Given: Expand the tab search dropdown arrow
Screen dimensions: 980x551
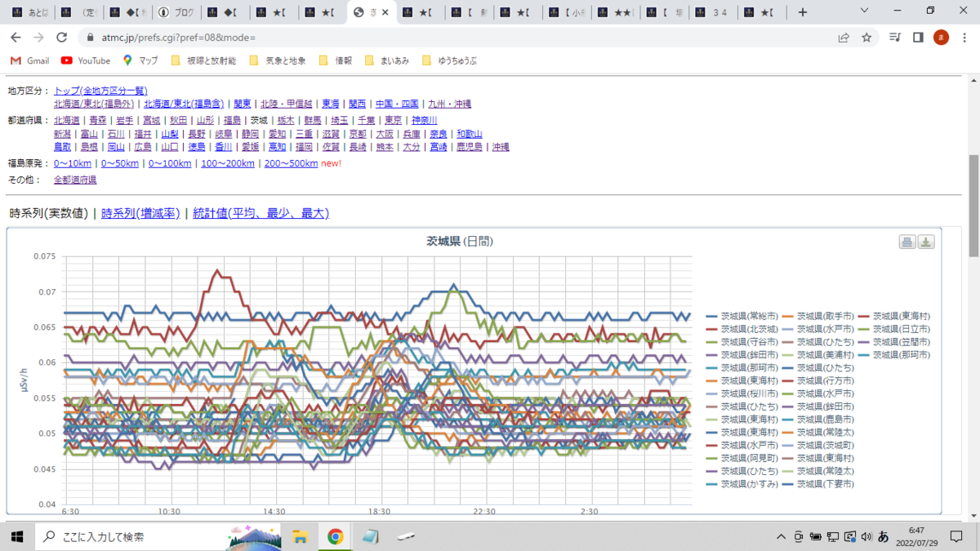Looking at the screenshot, I should (x=866, y=11).
